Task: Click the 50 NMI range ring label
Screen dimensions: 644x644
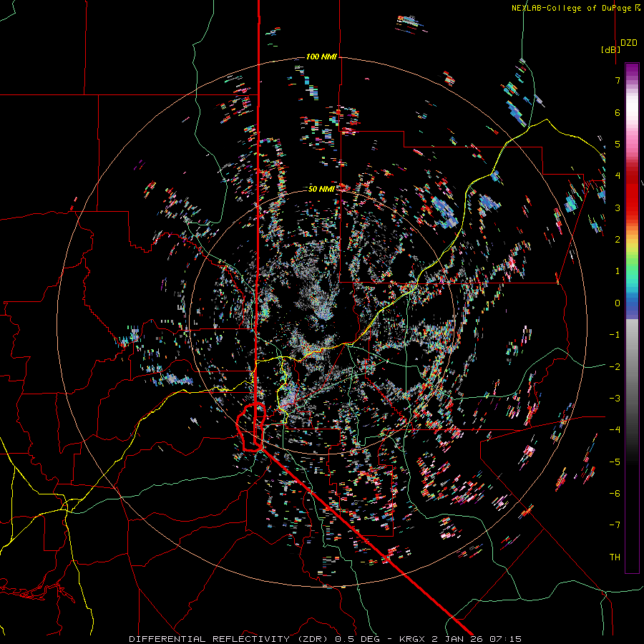Action: pos(321,189)
